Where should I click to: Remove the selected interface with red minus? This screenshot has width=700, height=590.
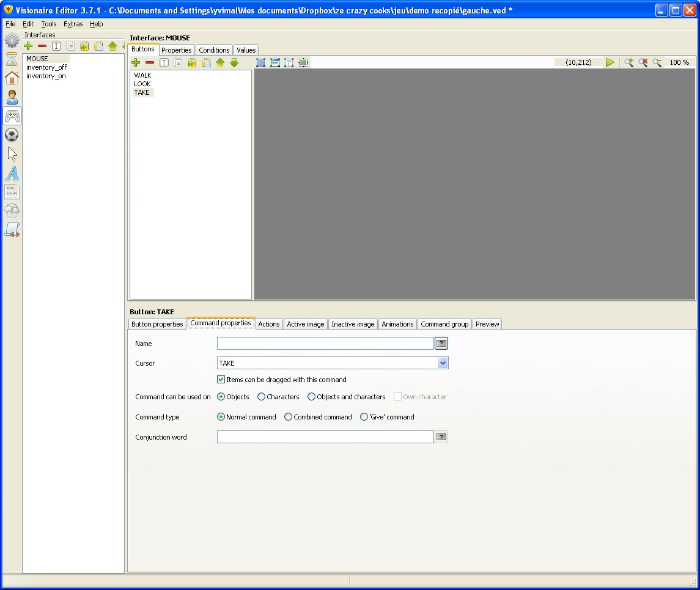(x=42, y=46)
